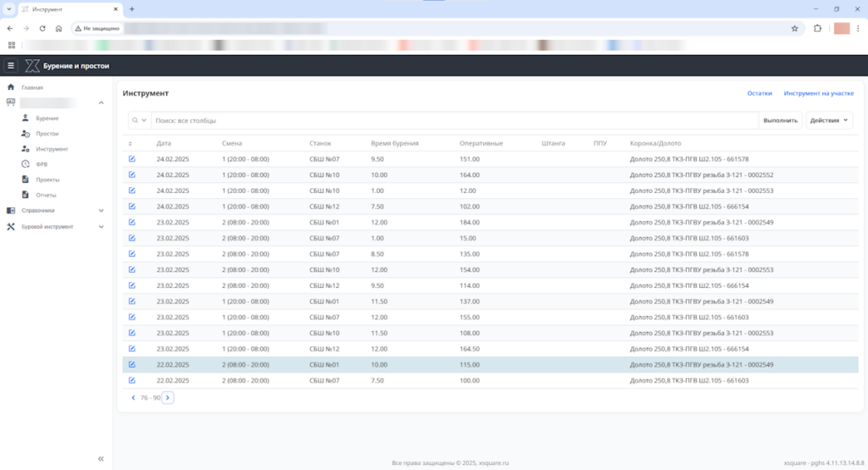
Task: Select Бурение in the sidebar
Action: pos(47,119)
